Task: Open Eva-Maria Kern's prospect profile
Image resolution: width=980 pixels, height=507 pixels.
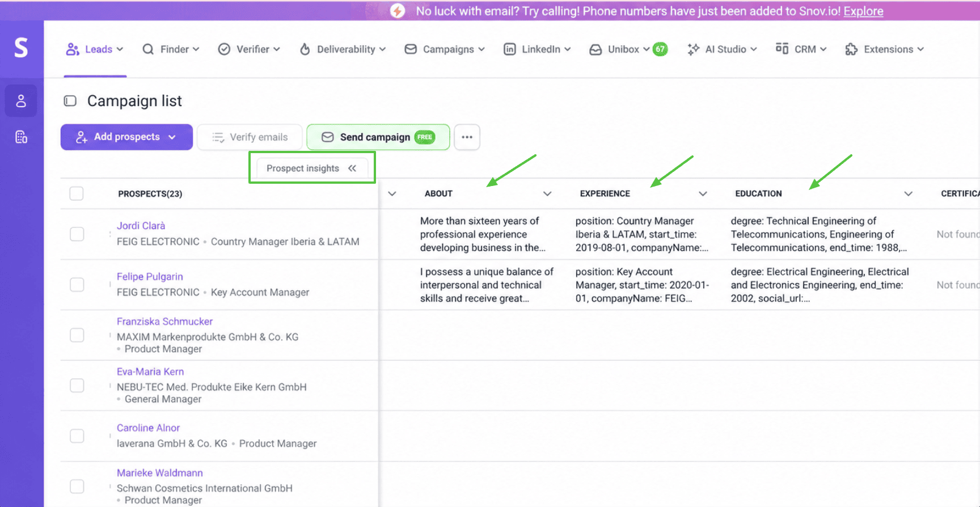Action: click(150, 372)
